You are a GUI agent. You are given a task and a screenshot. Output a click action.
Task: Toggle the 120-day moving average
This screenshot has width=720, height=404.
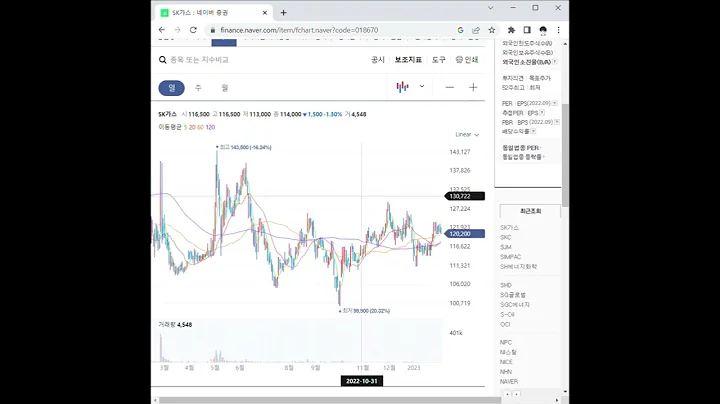point(210,127)
